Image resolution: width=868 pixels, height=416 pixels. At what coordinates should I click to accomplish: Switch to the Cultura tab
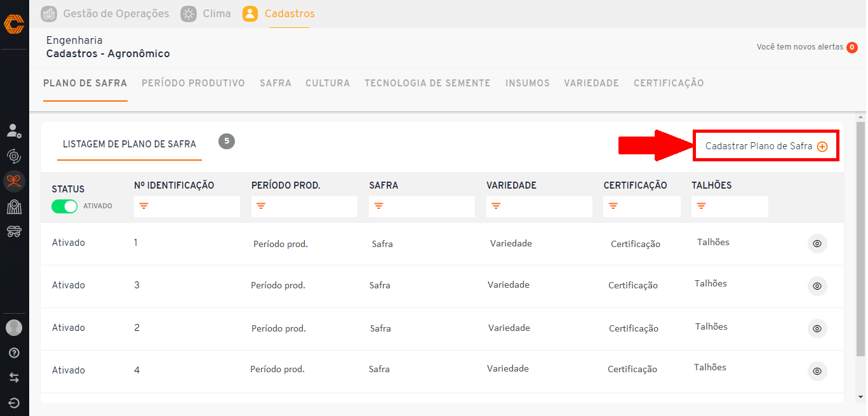tap(328, 83)
